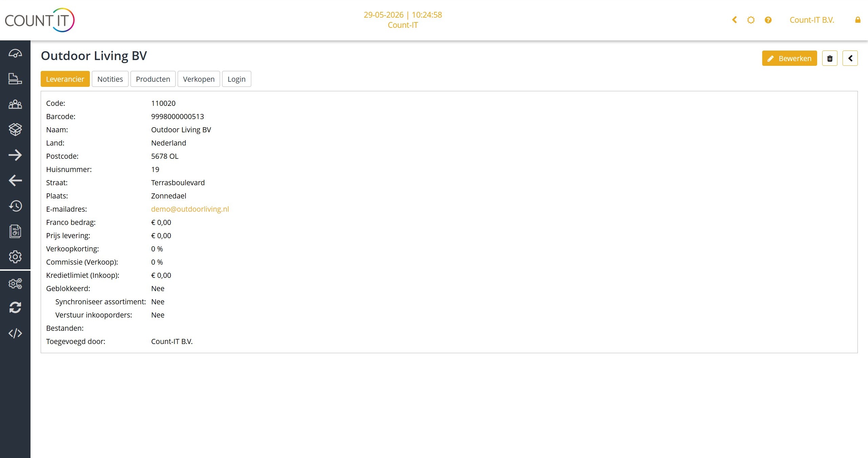Image resolution: width=868 pixels, height=458 pixels.
Task: Click the header brightness sun icon
Action: 751,20
